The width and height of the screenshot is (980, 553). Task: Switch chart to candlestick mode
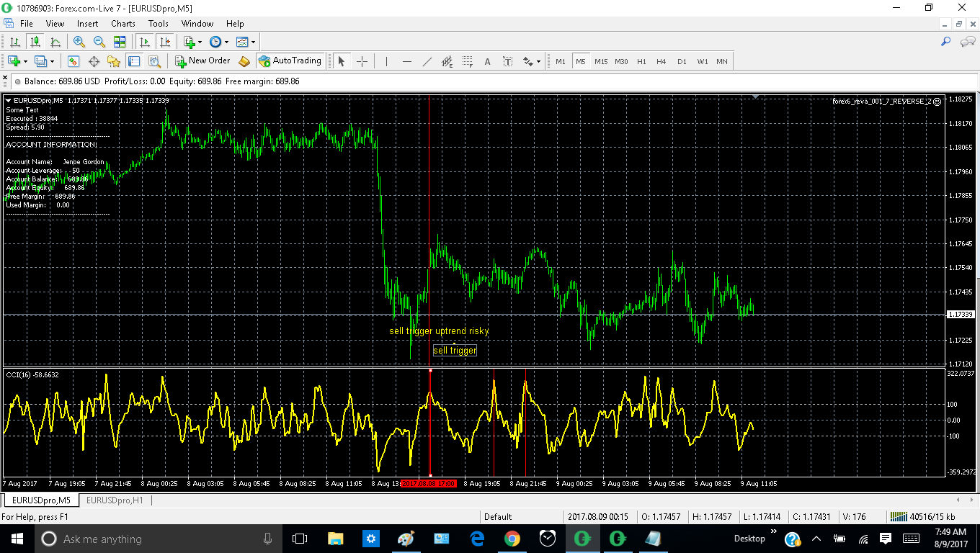(x=35, y=42)
